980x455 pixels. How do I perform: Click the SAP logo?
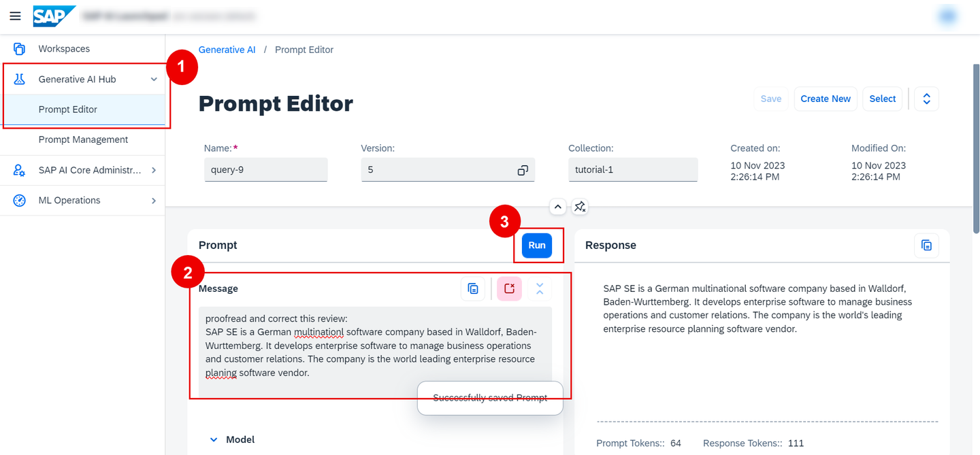point(54,16)
